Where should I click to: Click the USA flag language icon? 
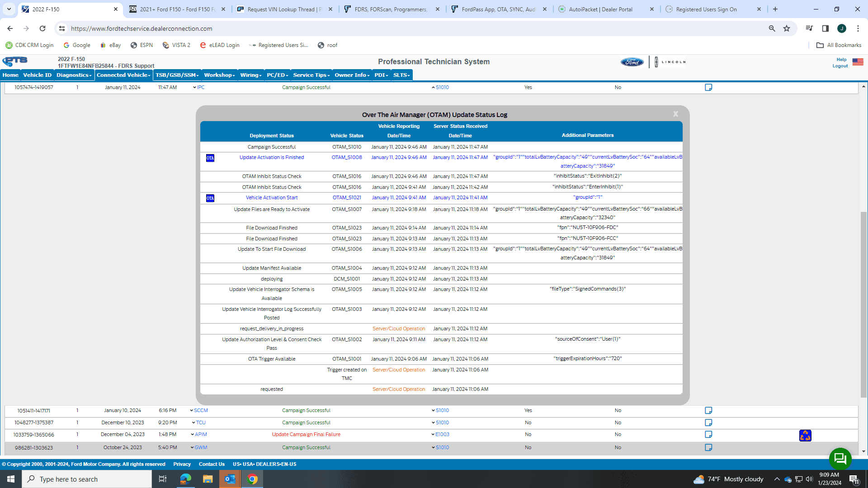click(858, 62)
